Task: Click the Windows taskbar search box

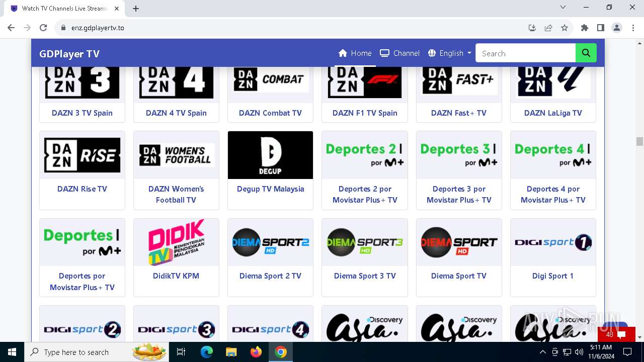Action: point(98,352)
